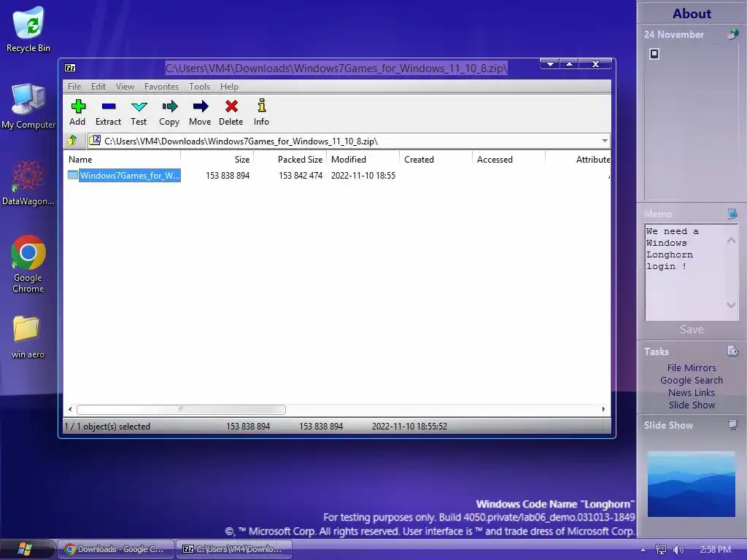Sort by Modified column header
Image resolution: width=747 pixels, height=560 pixels.
(363, 160)
